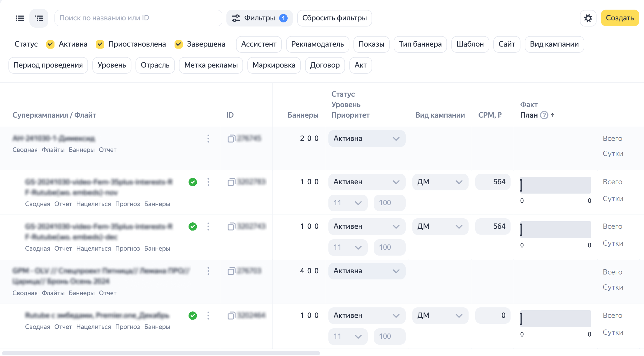Image resolution: width=644 pixels, height=356 pixels.
Task: Focus the search by name or ID field
Action: (138, 18)
